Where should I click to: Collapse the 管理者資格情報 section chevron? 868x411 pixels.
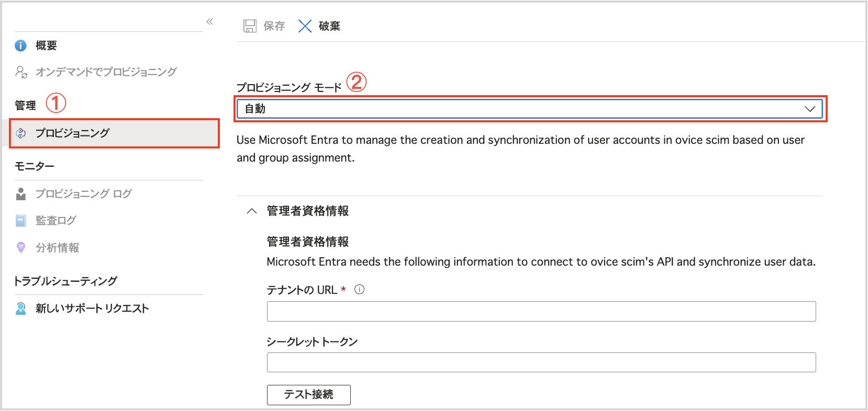252,211
